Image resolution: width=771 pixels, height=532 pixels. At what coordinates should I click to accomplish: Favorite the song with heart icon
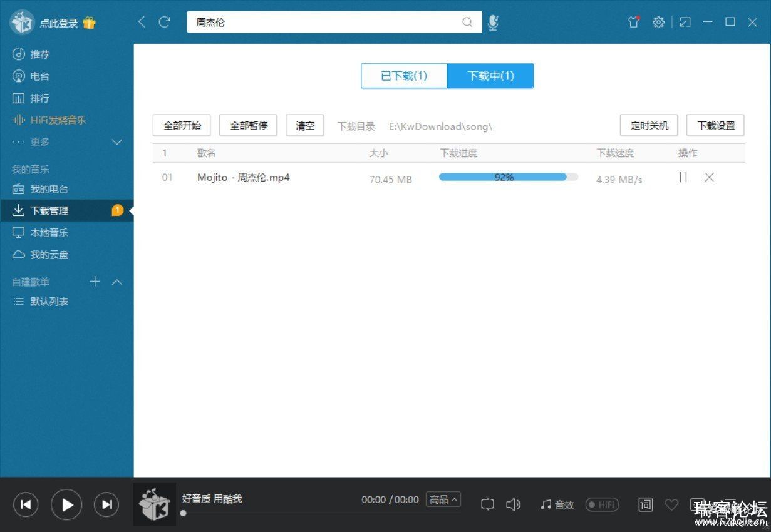(671, 504)
